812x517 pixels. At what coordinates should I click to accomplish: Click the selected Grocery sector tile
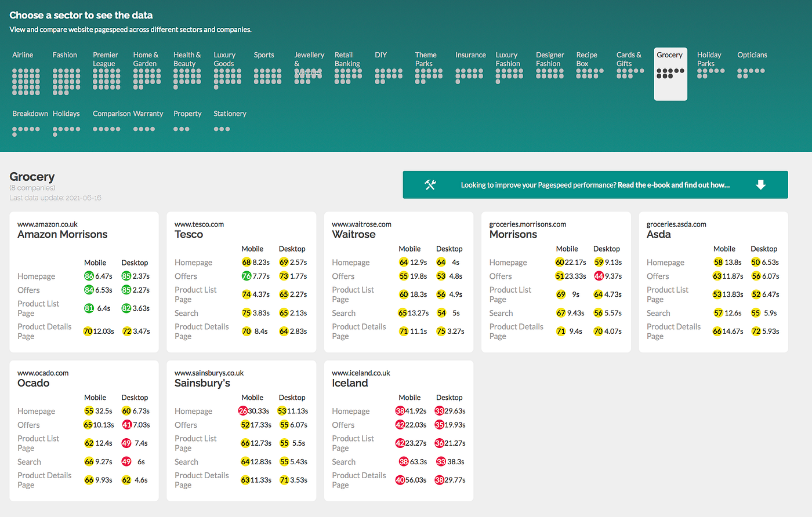coord(670,74)
